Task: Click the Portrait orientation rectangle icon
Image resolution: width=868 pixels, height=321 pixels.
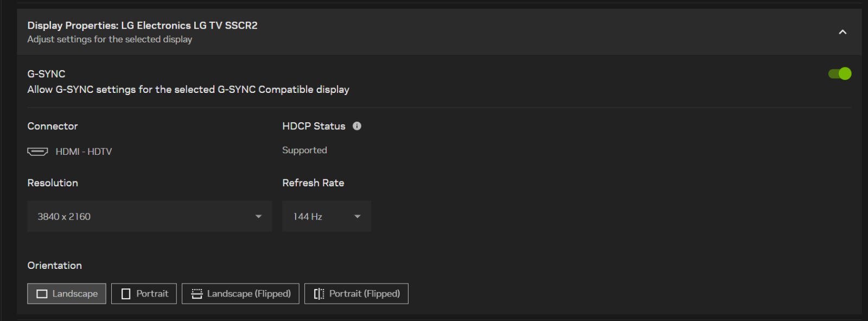Action: [126, 294]
